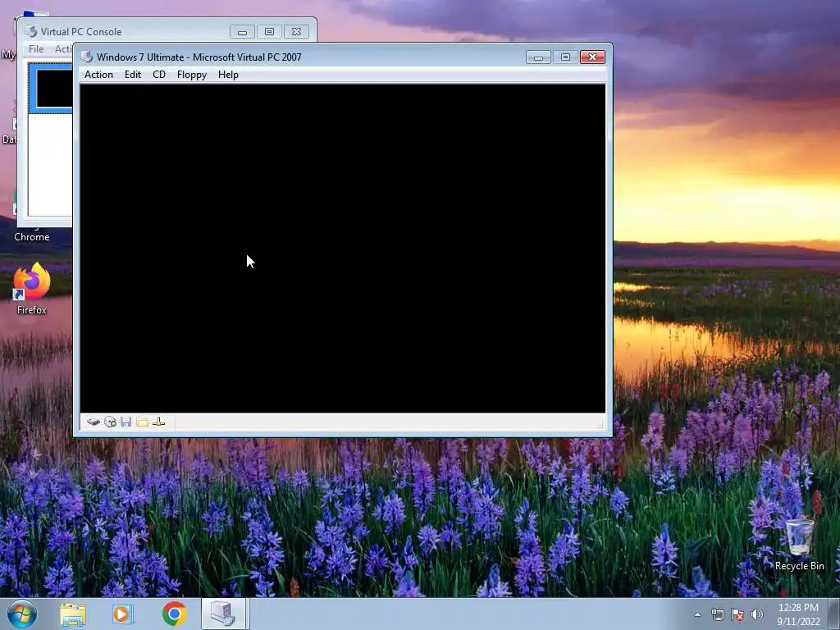Open the Edit menu in Virtual PC
840x630 pixels.
pos(133,75)
